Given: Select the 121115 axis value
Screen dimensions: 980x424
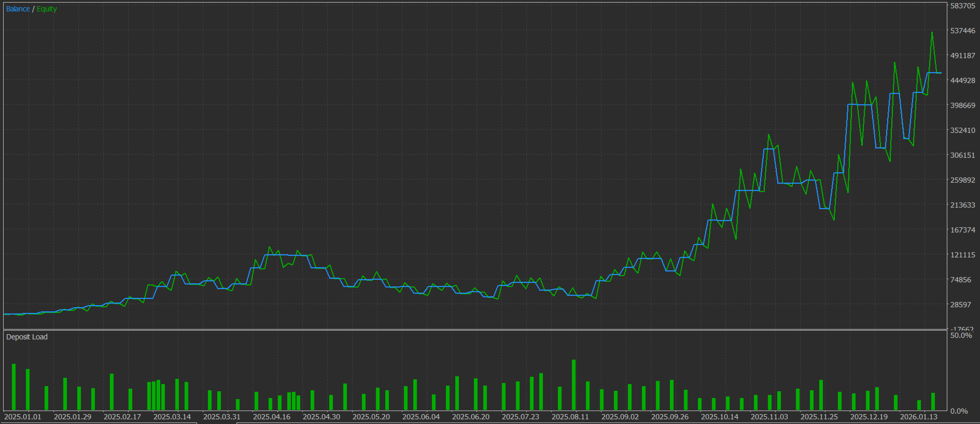Looking at the screenshot, I should point(962,255).
